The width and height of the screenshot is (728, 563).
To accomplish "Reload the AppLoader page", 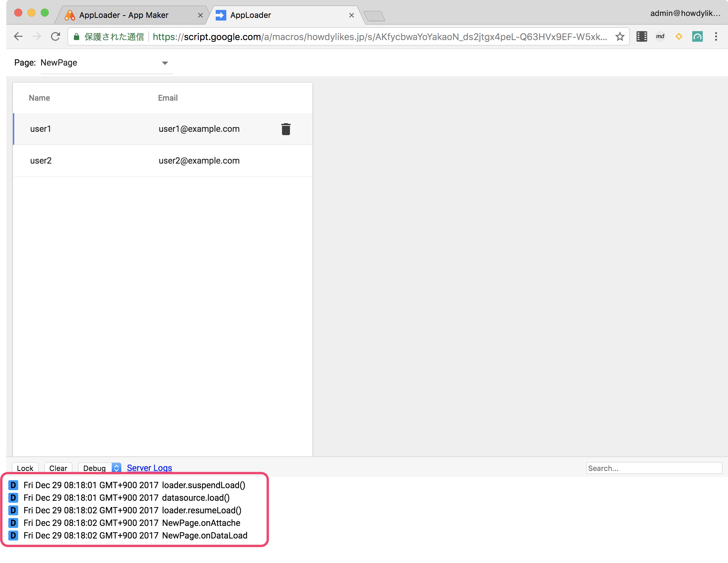I will coord(55,36).
